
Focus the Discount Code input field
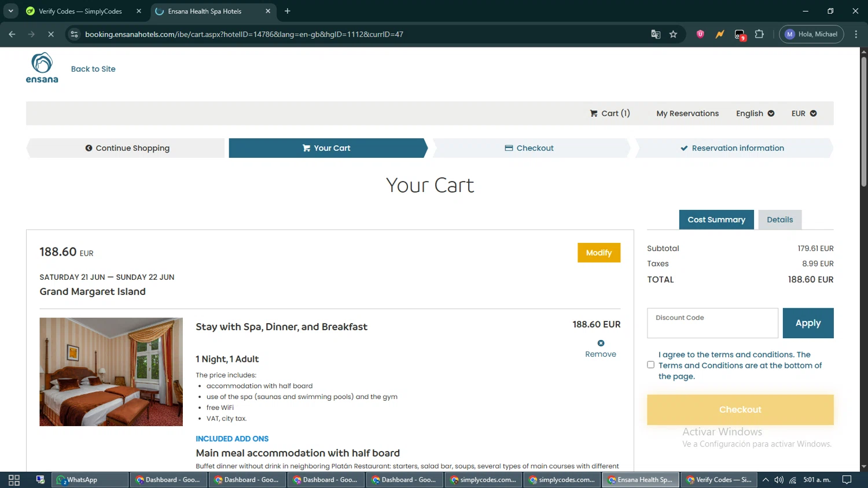click(x=712, y=323)
